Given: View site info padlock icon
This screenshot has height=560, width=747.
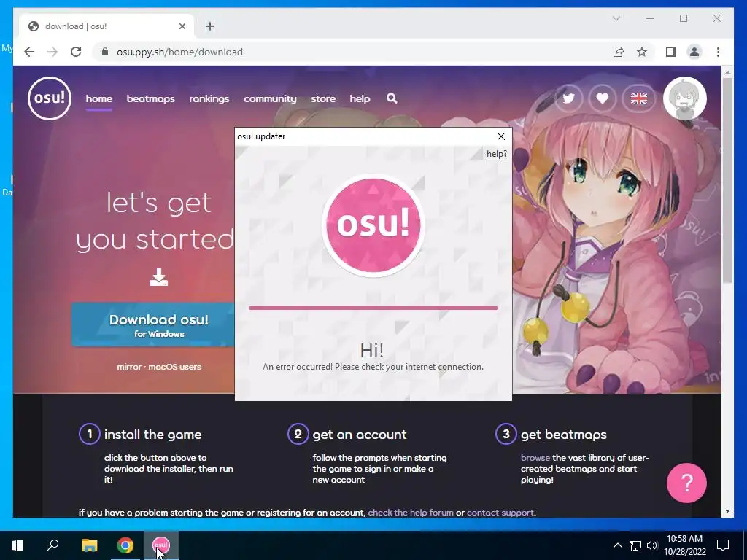Looking at the screenshot, I should [105, 52].
